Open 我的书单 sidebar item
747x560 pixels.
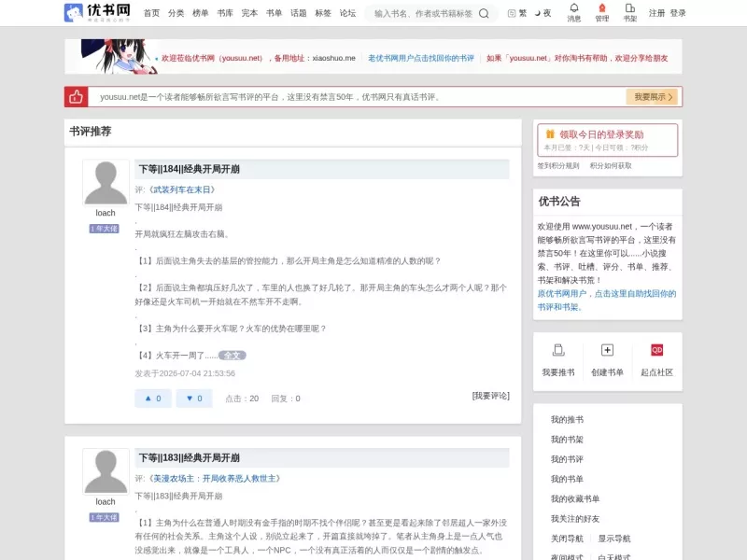(567, 479)
